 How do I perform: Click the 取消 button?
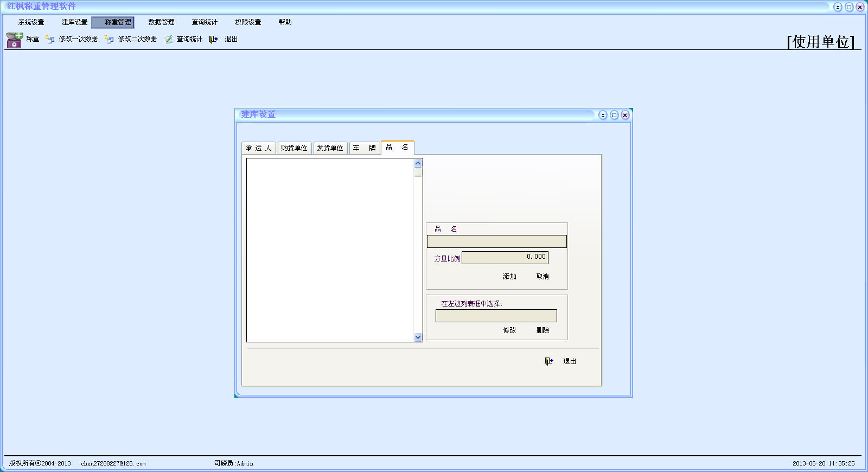[x=542, y=277]
